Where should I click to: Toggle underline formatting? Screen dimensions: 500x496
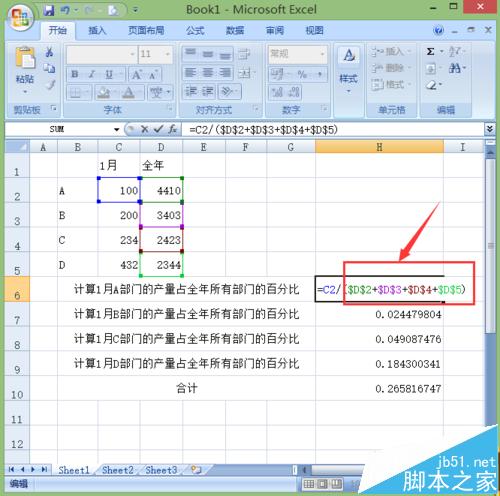109,74
